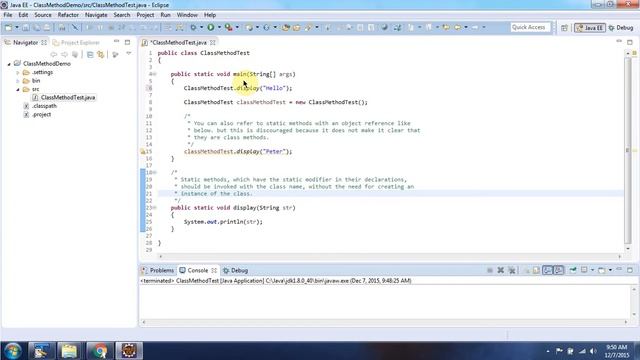
Task: Switch to the Project Explorer tab
Action: pyautogui.click(x=76, y=42)
